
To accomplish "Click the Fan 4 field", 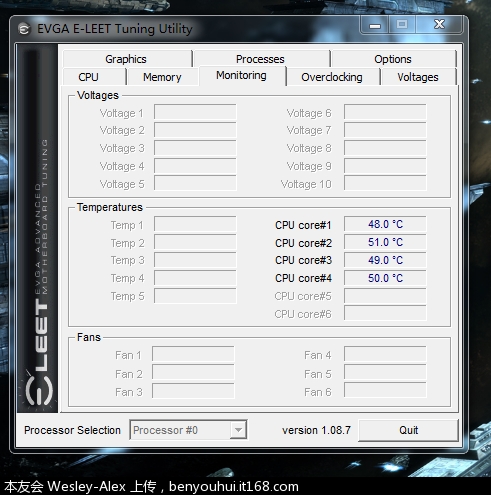I will point(385,354).
